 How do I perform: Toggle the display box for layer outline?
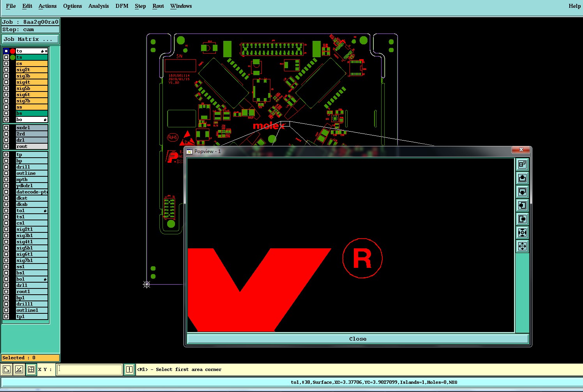pos(6,173)
